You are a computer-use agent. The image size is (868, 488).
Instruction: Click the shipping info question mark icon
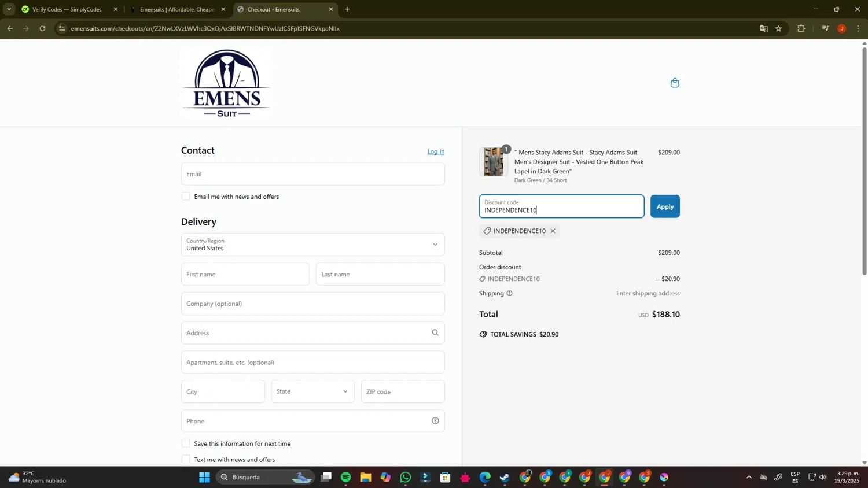point(509,294)
